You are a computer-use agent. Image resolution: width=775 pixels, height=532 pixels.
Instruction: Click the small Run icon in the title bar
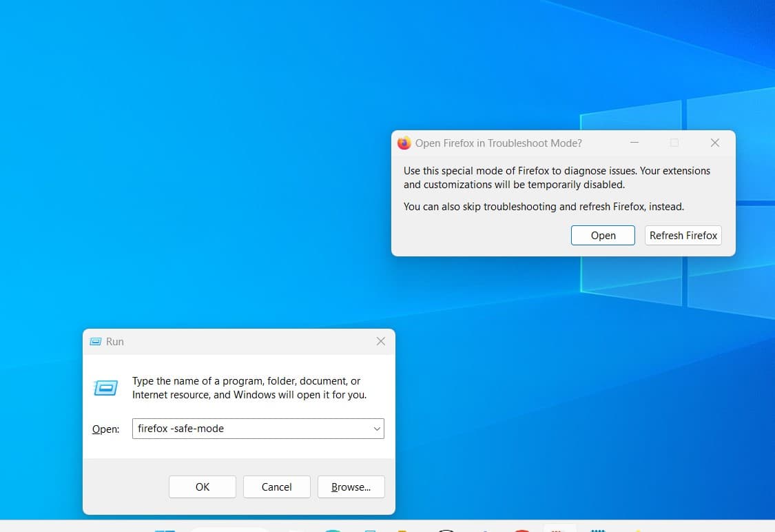pos(95,342)
